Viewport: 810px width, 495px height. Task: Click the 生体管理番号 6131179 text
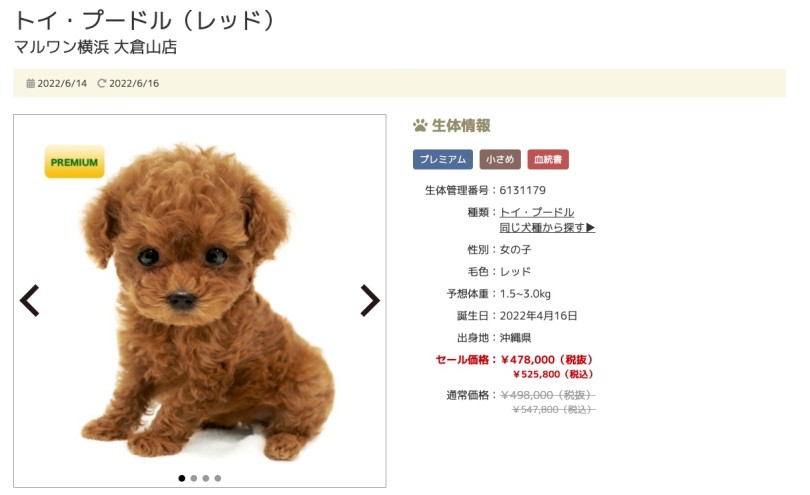[x=485, y=190]
